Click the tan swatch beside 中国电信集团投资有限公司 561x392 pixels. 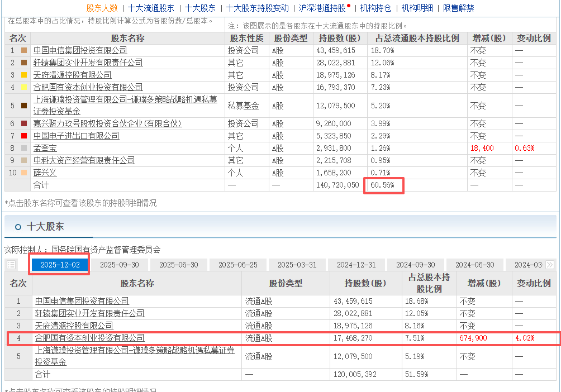[24, 50]
